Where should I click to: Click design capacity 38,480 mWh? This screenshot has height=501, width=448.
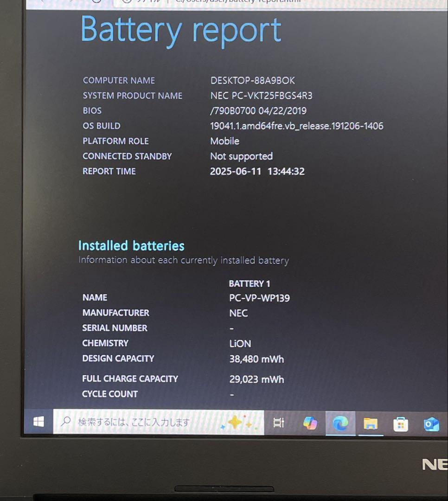pos(256,359)
